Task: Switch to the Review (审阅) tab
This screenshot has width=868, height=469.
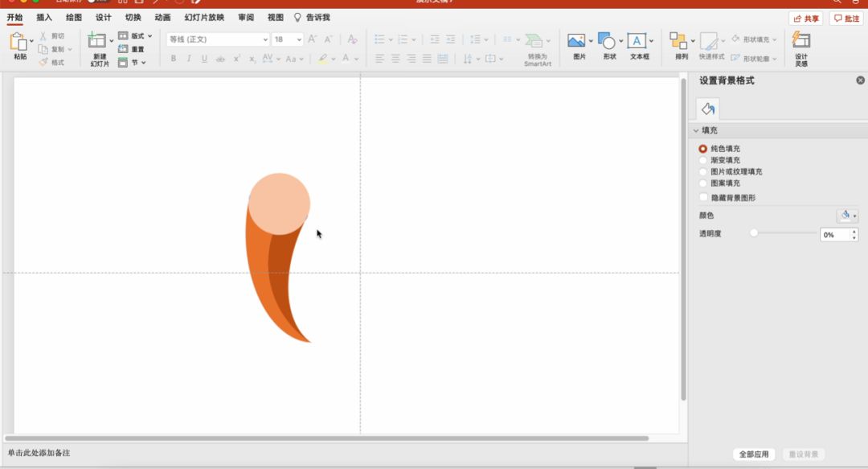Action: click(247, 17)
